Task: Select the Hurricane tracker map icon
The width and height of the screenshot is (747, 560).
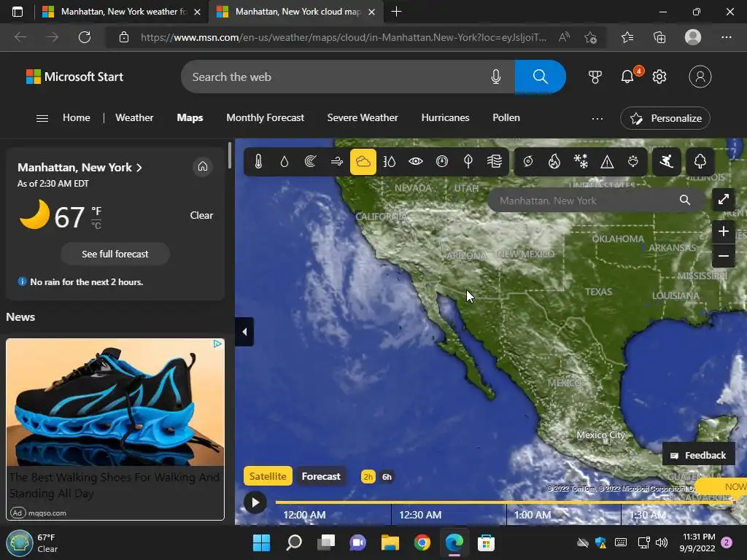Action: [528, 162]
